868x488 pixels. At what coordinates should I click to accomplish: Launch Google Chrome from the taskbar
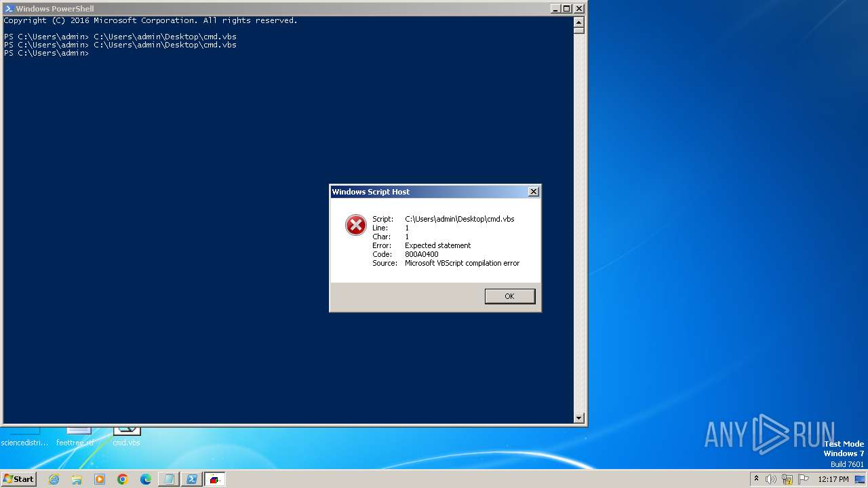click(x=123, y=479)
